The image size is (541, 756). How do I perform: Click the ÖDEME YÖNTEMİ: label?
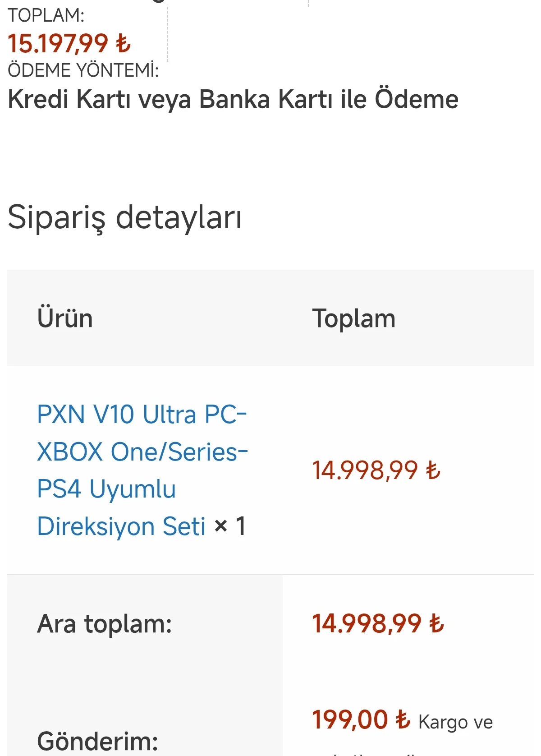click(83, 70)
